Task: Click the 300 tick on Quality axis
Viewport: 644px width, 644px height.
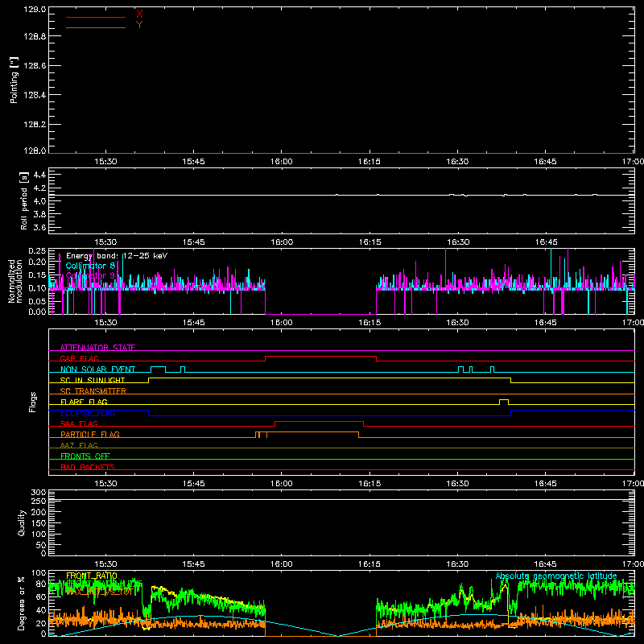Action: pos(38,493)
